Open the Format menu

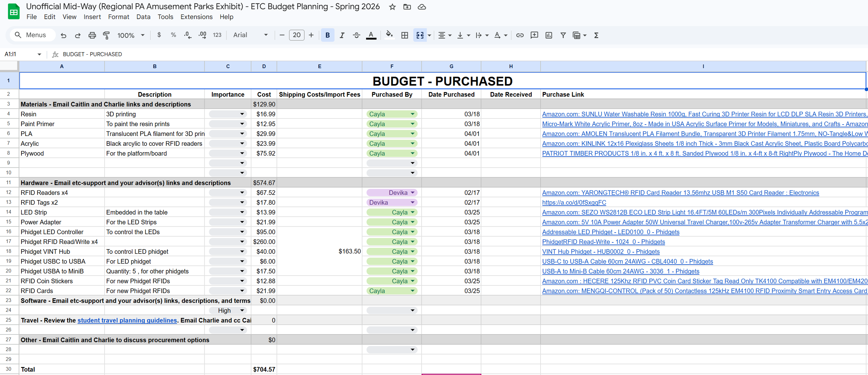coord(118,17)
